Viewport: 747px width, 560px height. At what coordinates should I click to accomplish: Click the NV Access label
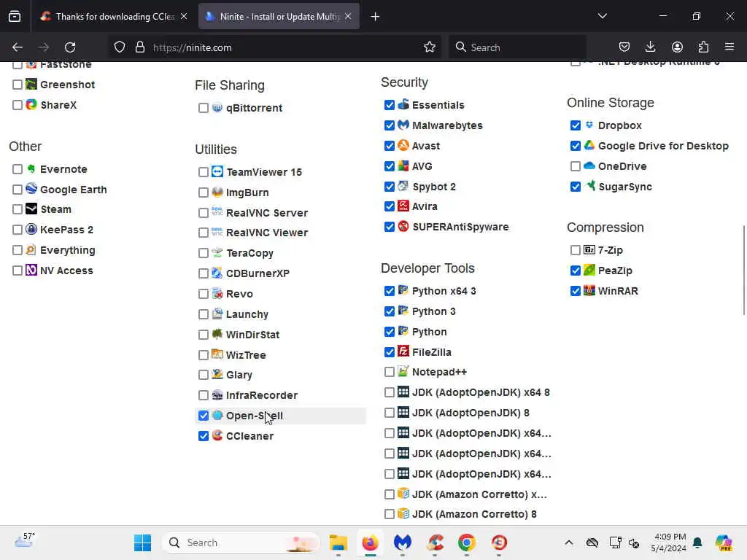(66, 271)
